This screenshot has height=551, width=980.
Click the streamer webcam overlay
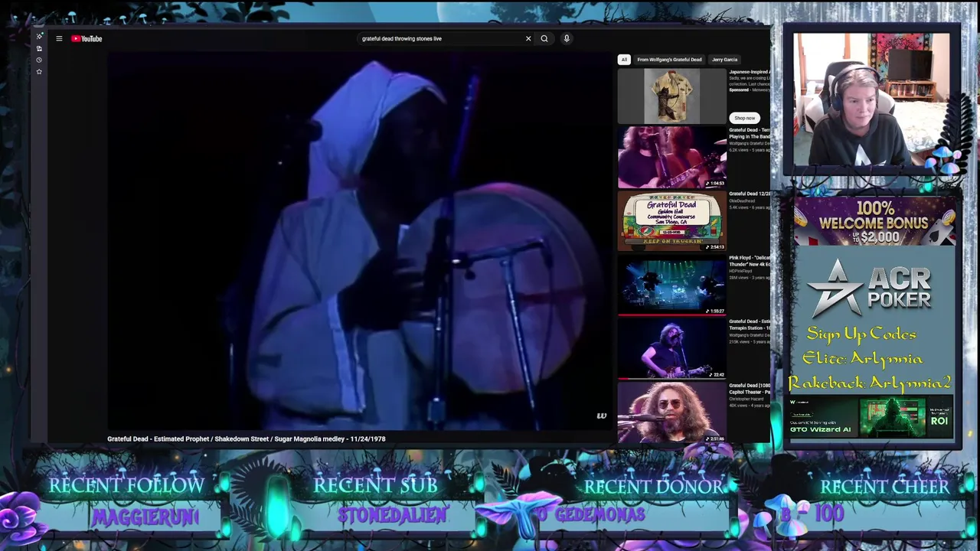point(871,99)
